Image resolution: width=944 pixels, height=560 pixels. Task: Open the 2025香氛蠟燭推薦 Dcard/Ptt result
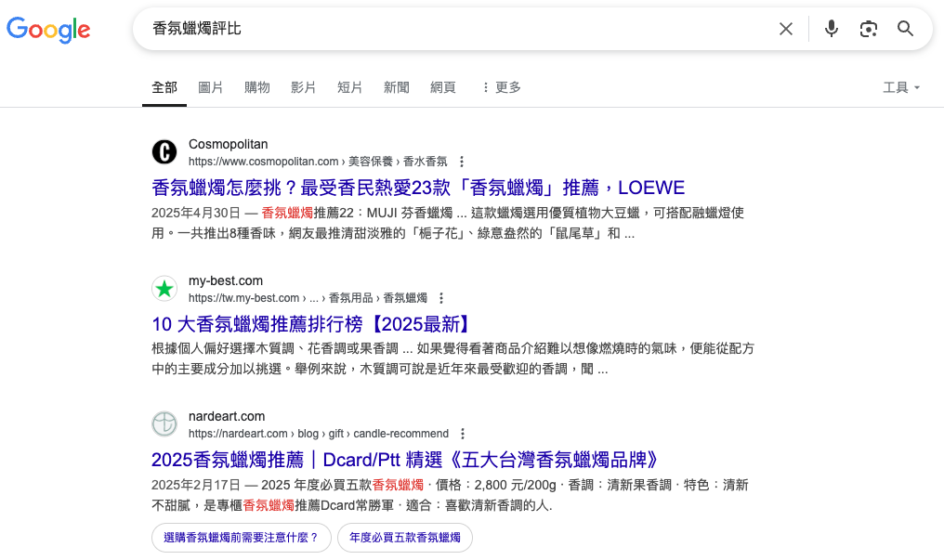pyautogui.click(x=406, y=460)
